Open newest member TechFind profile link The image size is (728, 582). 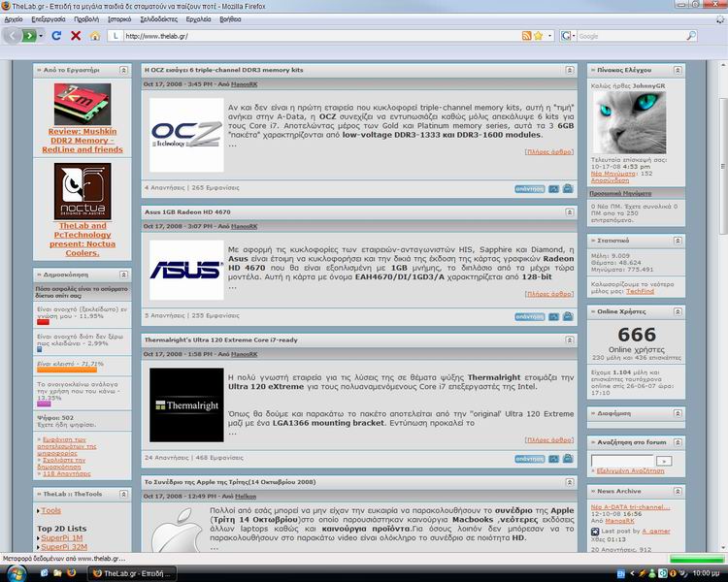click(640, 291)
